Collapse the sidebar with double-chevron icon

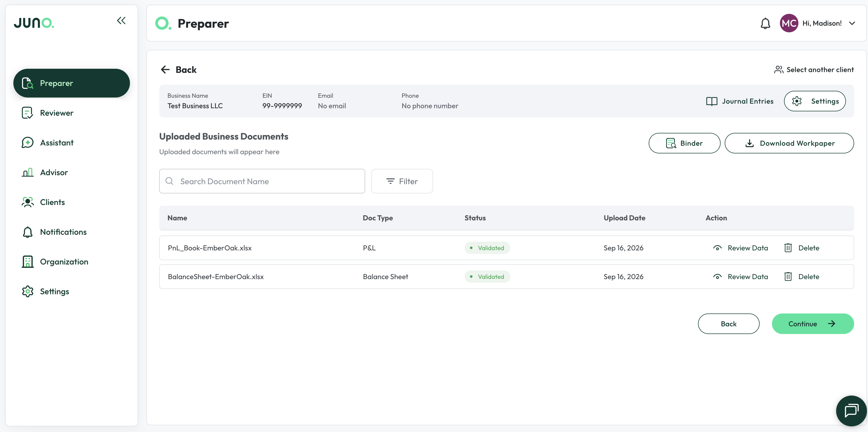point(121,21)
